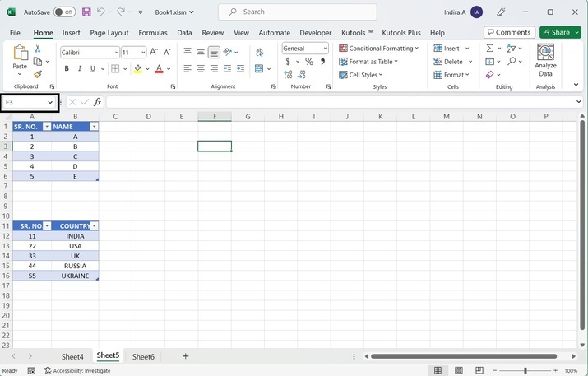
Task: Click the Merge & Center icon
Action: point(259,69)
